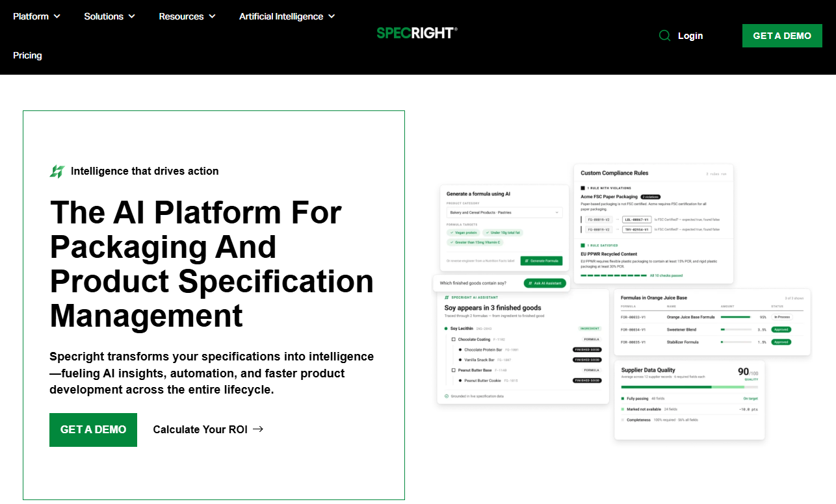The height and width of the screenshot is (504, 836).
Task: Click the 'EU PPWR Recycled Content' rule title
Action: (609, 254)
